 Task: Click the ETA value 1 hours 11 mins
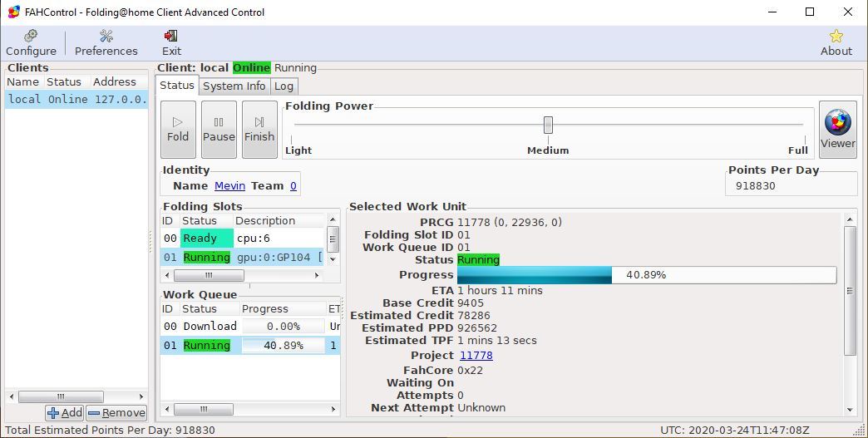point(500,290)
